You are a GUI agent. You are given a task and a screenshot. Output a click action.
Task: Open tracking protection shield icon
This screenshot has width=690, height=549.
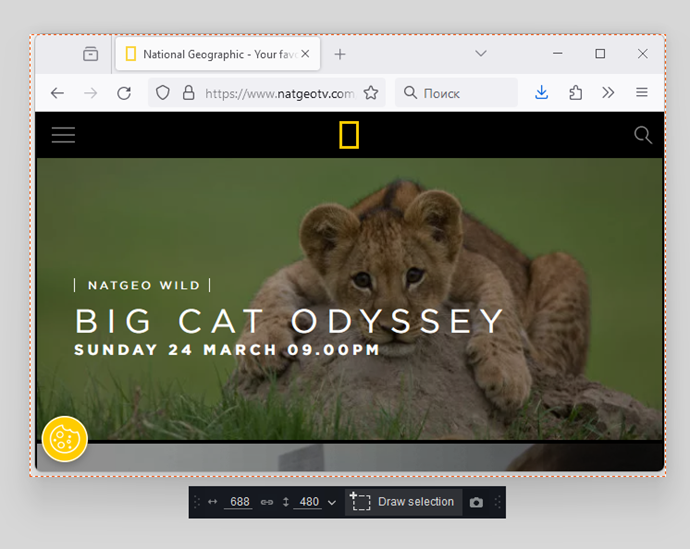click(x=163, y=93)
